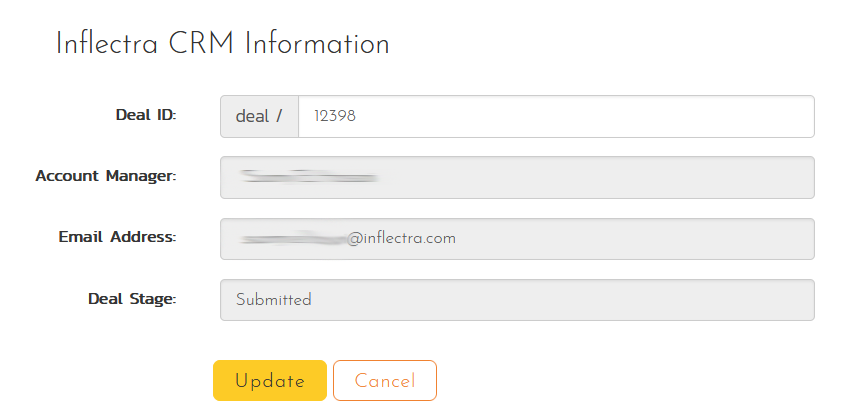Click the "Account Manager:" label
854x419 pixels.
[106, 176]
